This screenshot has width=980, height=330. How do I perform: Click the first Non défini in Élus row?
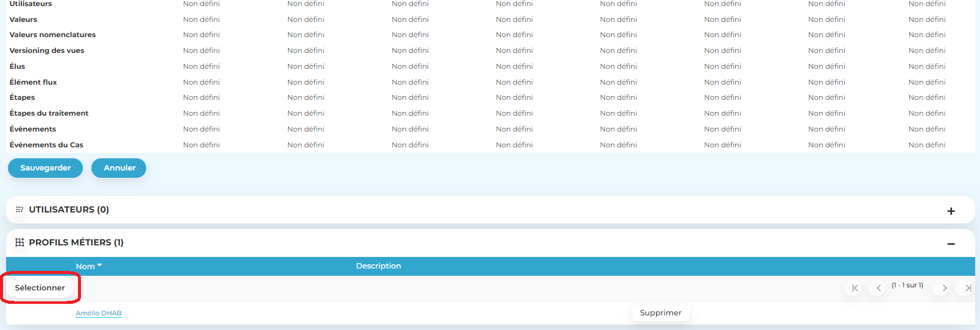[201, 66]
